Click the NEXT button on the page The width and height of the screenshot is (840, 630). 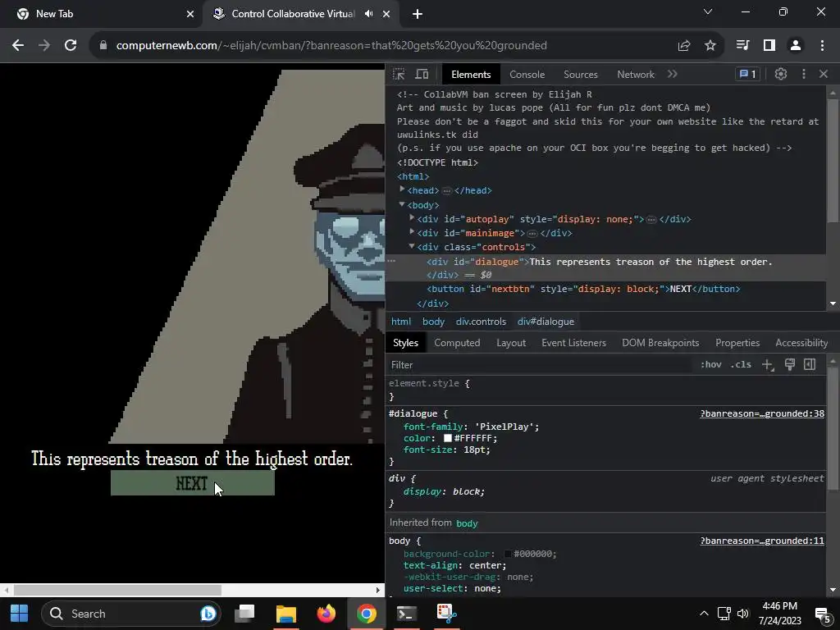click(x=192, y=483)
